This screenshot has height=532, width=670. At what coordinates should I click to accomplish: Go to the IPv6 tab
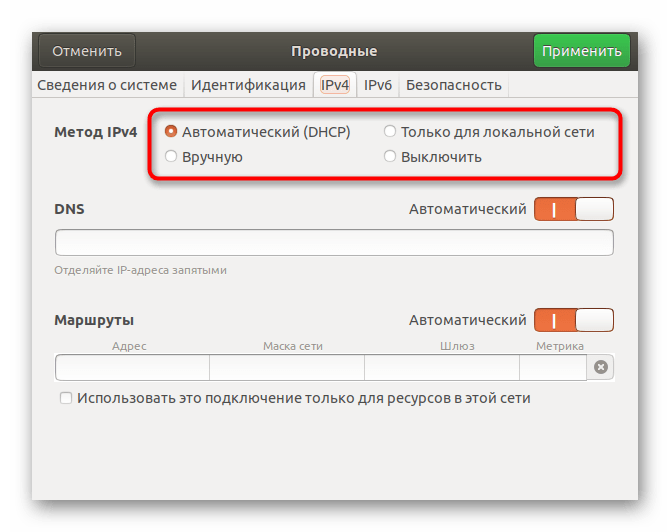378,85
